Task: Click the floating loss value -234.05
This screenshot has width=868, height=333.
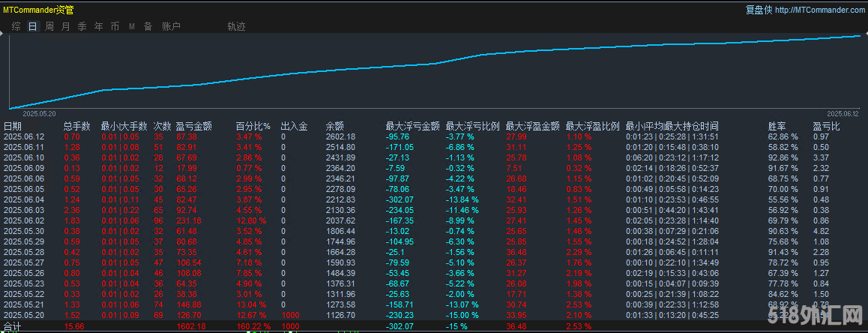Action: [x=400, y=209]
